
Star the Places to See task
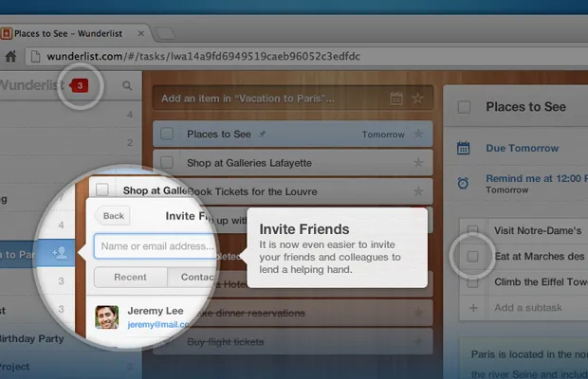pyautogui.click(x=418, y=134)
